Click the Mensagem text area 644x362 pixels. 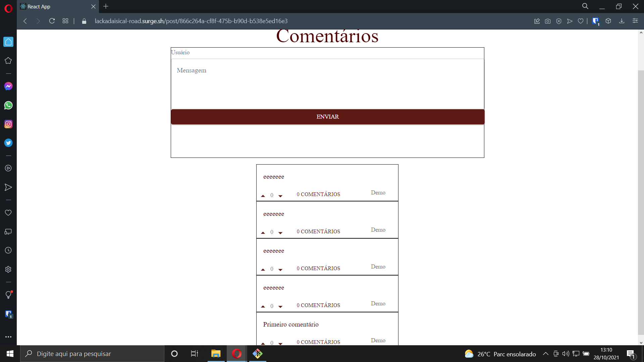[x=327, y=84]
